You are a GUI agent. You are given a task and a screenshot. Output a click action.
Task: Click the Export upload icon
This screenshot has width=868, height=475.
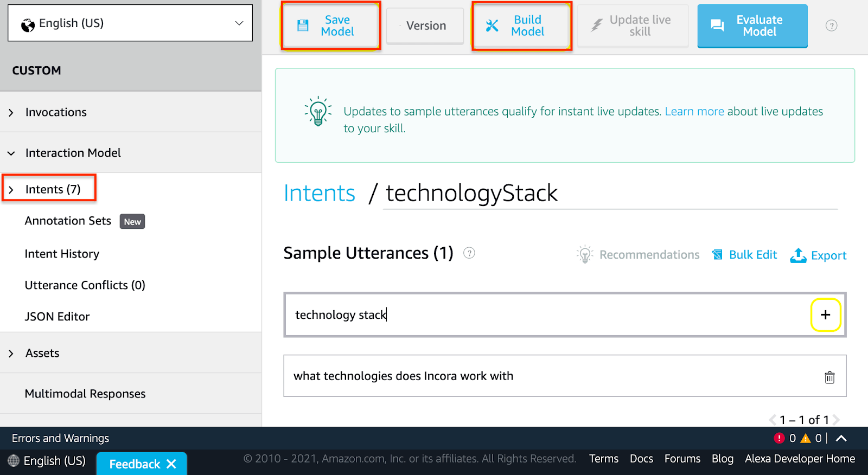pos(798,255)
